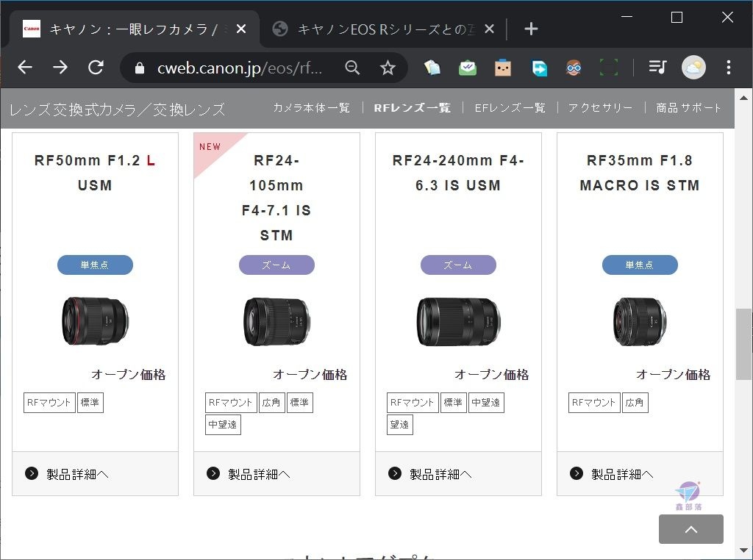Image resolution: width=753 pixels, height=560 pixels.
Task: Open the media control playlist icon
Action: [x=657, y=67]
